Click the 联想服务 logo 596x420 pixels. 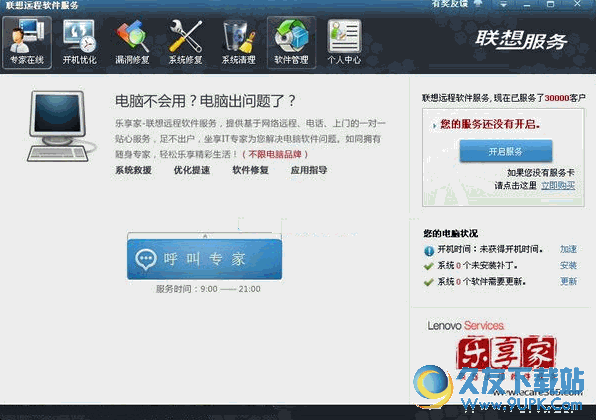click(521, 40)
